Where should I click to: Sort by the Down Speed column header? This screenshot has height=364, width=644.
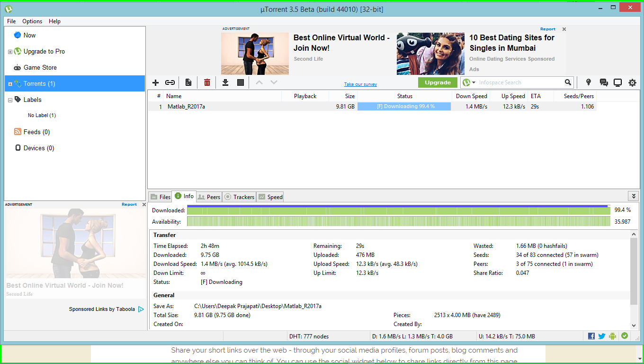click(471, 96)
